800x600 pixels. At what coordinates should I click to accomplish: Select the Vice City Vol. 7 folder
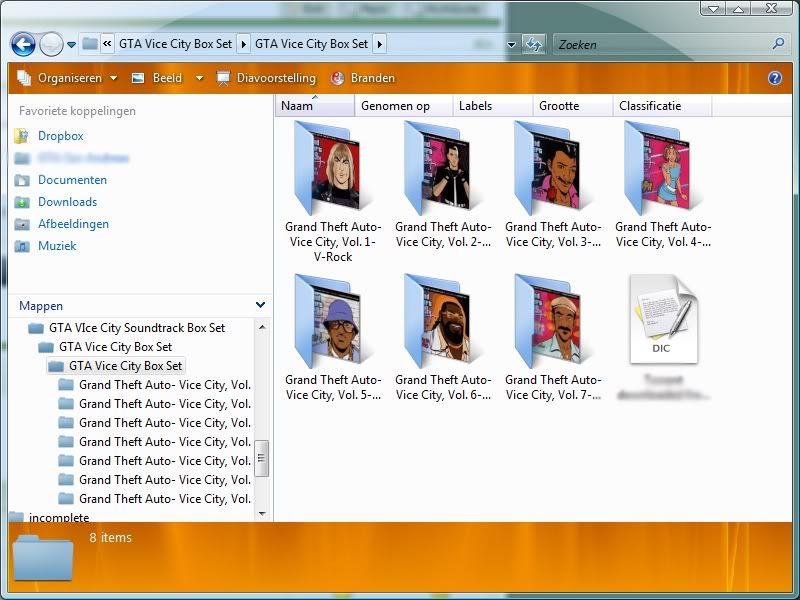pyautogui.click(x=553, y=338)
